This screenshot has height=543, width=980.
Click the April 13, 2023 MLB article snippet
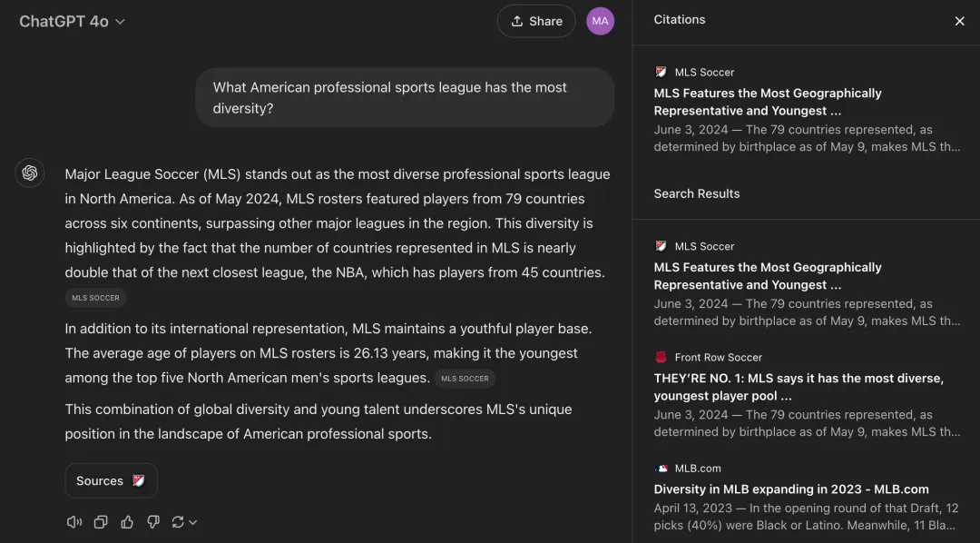pos(807,516)
